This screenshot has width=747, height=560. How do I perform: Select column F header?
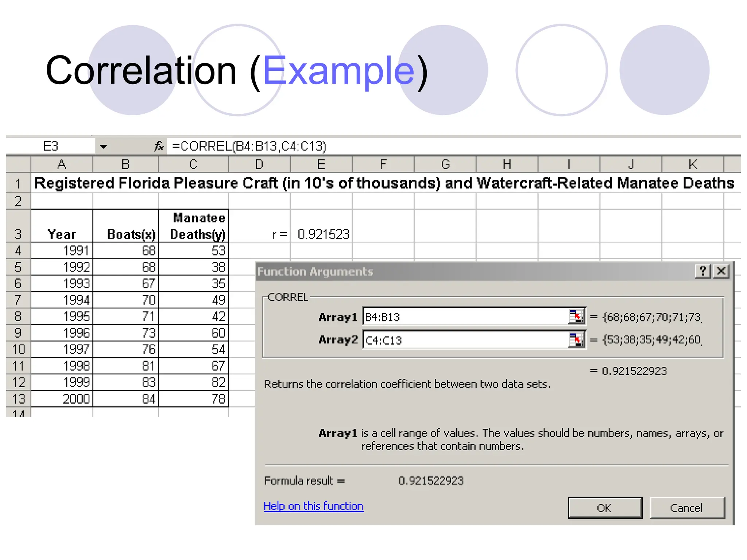click(x=383, y=164)
